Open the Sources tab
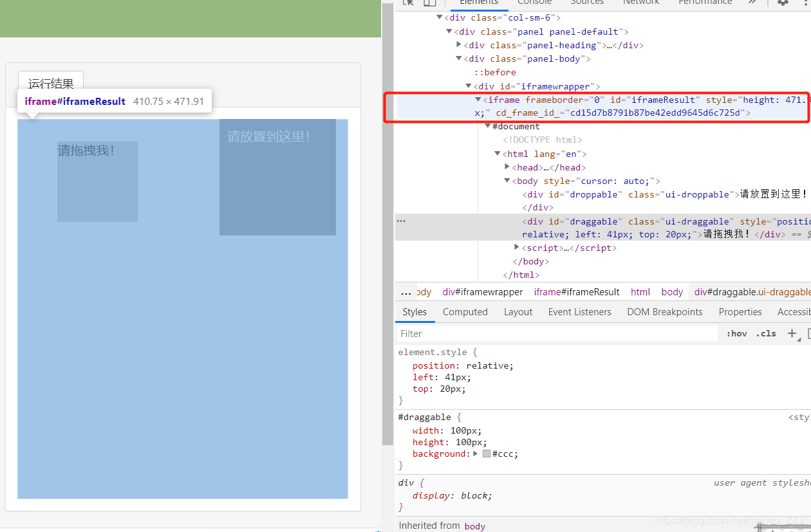Image resolution: width=811 pixels, height=532 pixels. click(x=587, y=2)
